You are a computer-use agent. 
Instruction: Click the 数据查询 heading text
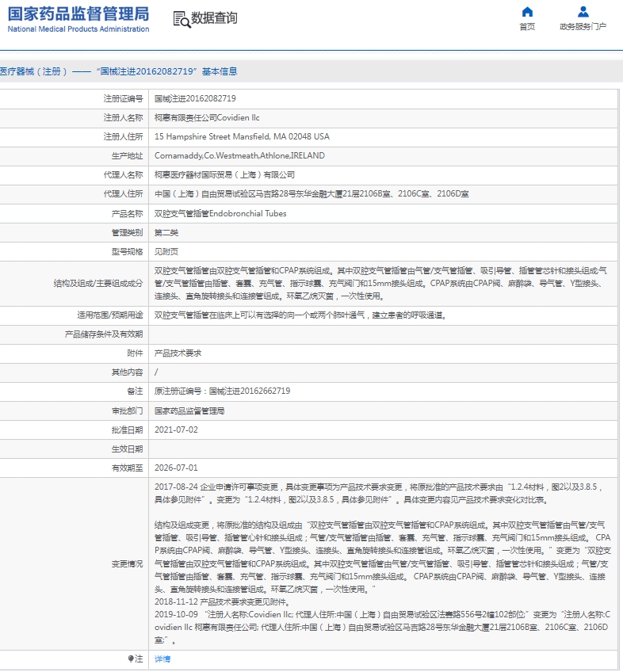214,18
